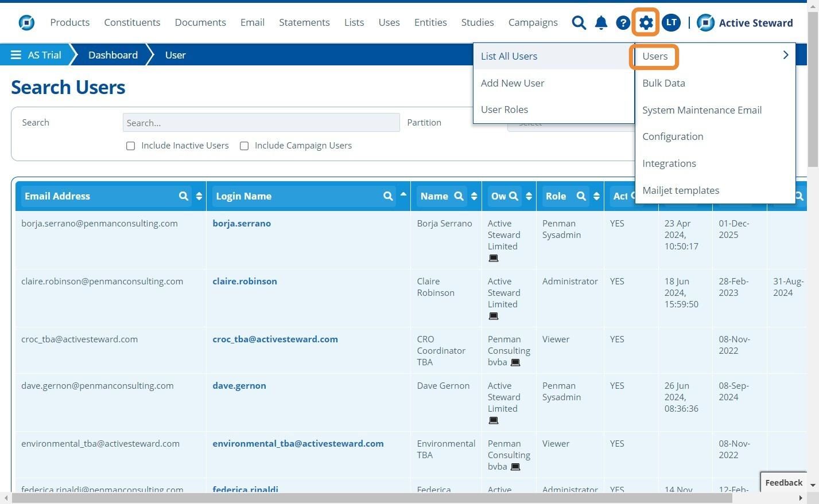
Task: Open environmental_tba@activesteward.com login name link
Action: tap(298, 444)
